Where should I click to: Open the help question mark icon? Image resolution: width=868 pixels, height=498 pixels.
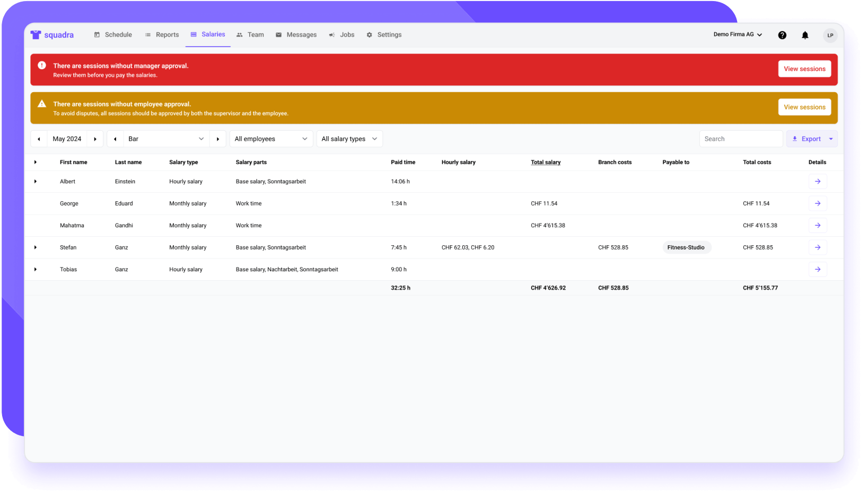[782, 35]
